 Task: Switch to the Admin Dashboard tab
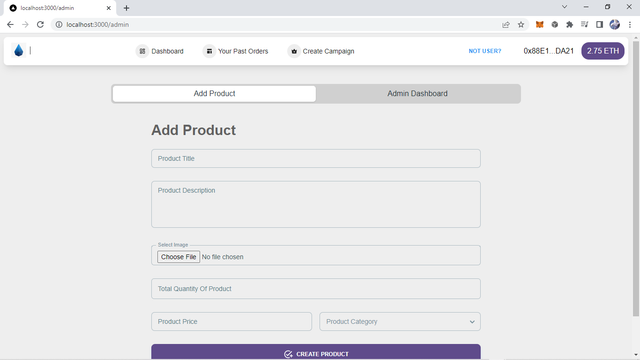pos(418,93)
